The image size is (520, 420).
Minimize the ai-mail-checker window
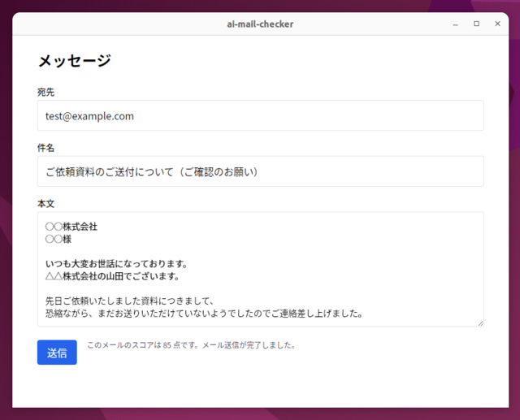pyautogui.click(x=456, y=24)
